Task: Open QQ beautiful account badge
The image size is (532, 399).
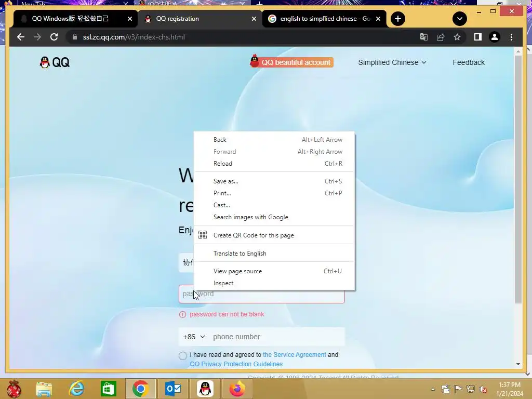Action: tap(291, 62)
